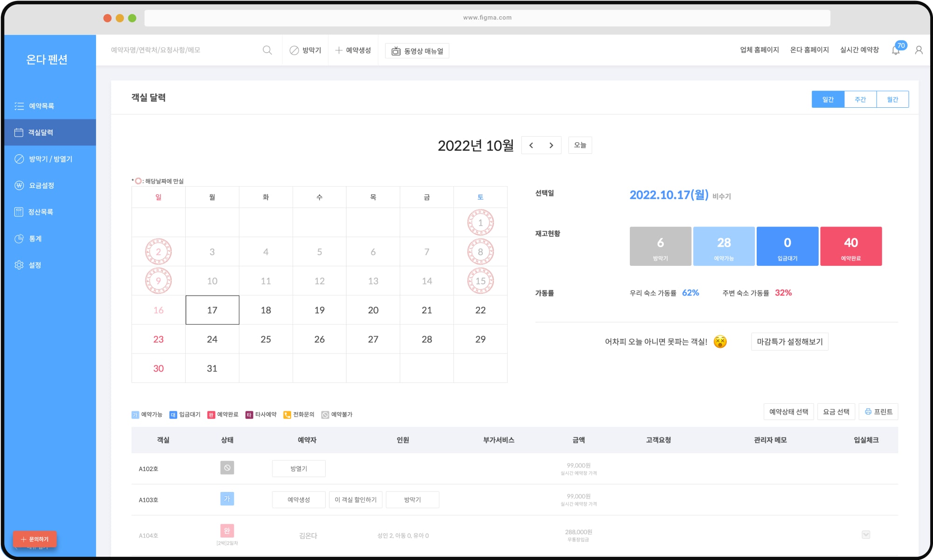Open 동영상 매뉴얼 video manual

pyautogui.click(x=417, y=51)
